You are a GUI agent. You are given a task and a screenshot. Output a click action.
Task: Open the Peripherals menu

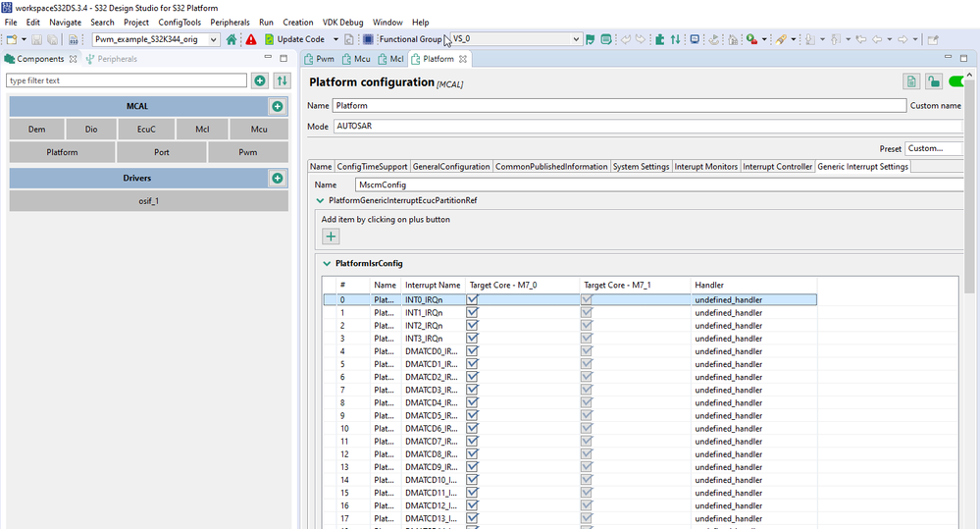(x=230, y=22)
